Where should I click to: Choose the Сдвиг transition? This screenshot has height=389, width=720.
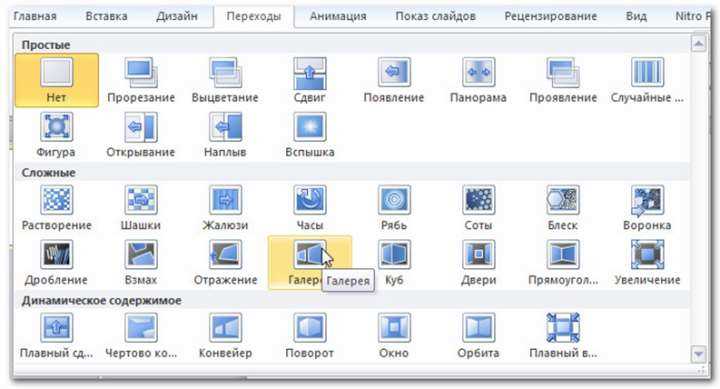310,80
